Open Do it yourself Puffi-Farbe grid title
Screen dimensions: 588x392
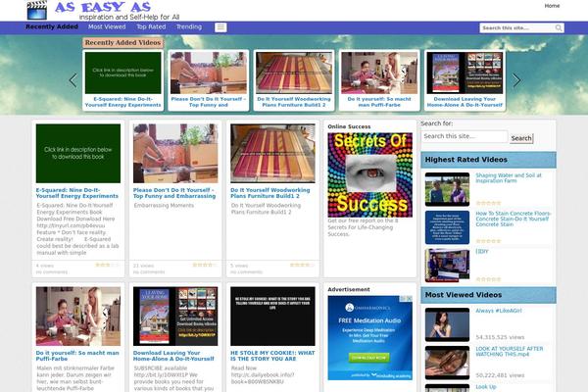tap(77, 356)
